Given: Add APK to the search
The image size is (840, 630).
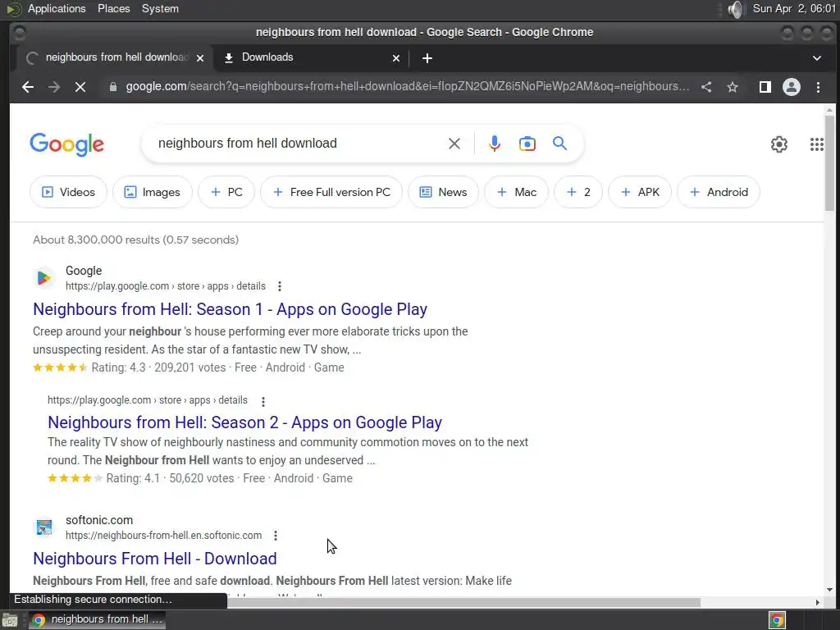Looking at the screenshot, I should coord(640,192).
